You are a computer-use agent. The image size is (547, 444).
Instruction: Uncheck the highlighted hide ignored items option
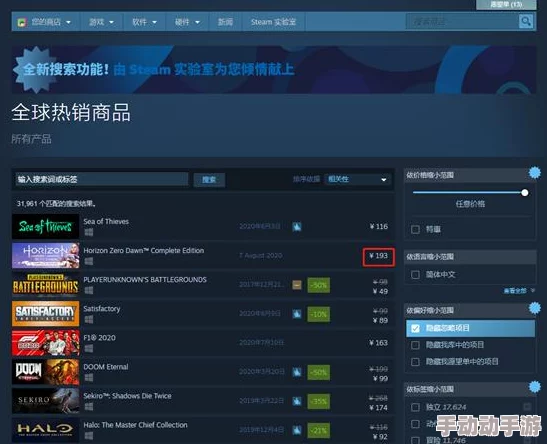(x=415, y=329)
